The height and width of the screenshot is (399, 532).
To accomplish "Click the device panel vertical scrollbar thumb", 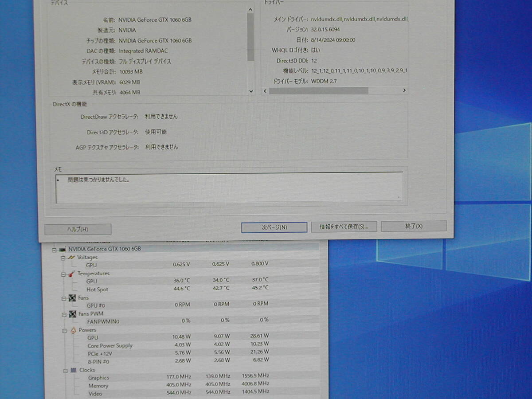I will pos(250,37).
